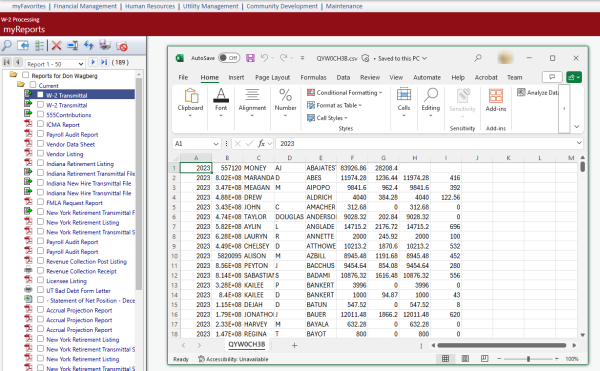The image size is (600, 371).
Task: Click the report tree vertical scrollbar
Action: [x=139, y=184]
